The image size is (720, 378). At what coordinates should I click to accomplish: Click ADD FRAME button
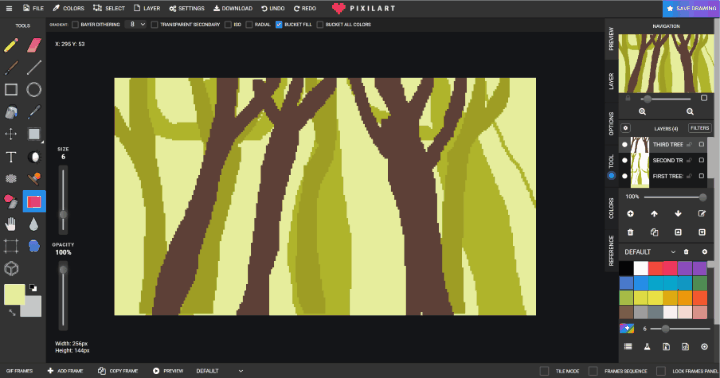(65, 371)
